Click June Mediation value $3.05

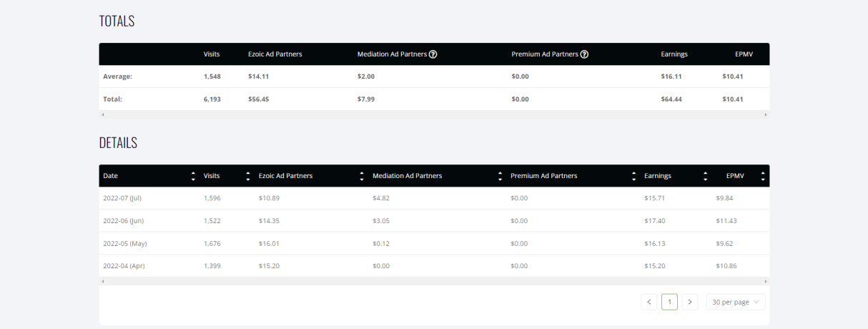pyautogui.click(x=381, y=221)
